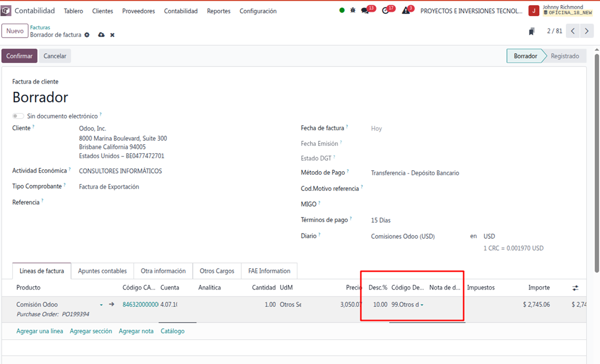The width and height of the screenshot is (600, 364).
Task: Open the company selector PROYECTOS E INVERSIONES
Action: pos(471,11)
